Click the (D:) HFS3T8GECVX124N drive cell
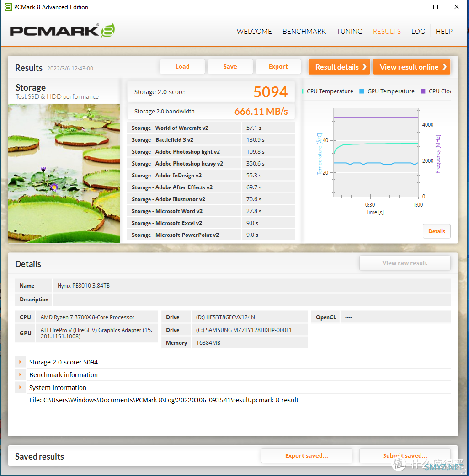This screenshot has height=476, width=469. 249,317
